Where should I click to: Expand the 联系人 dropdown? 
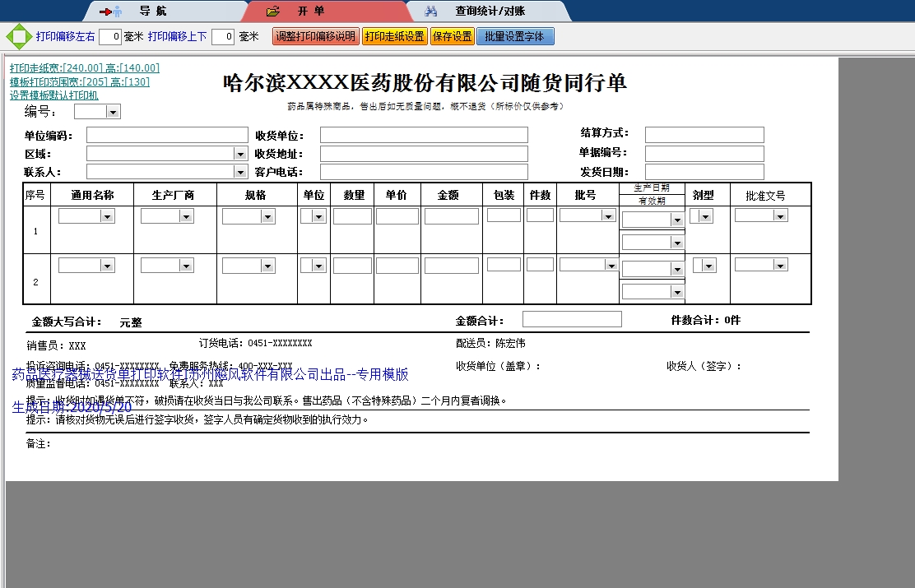(239, 172)
